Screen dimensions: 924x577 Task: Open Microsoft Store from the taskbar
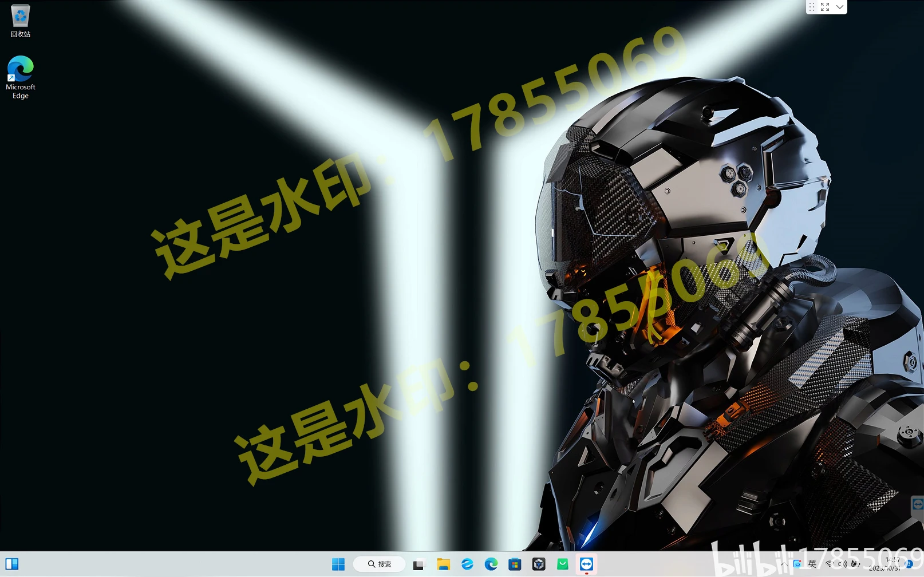(515, 564)
